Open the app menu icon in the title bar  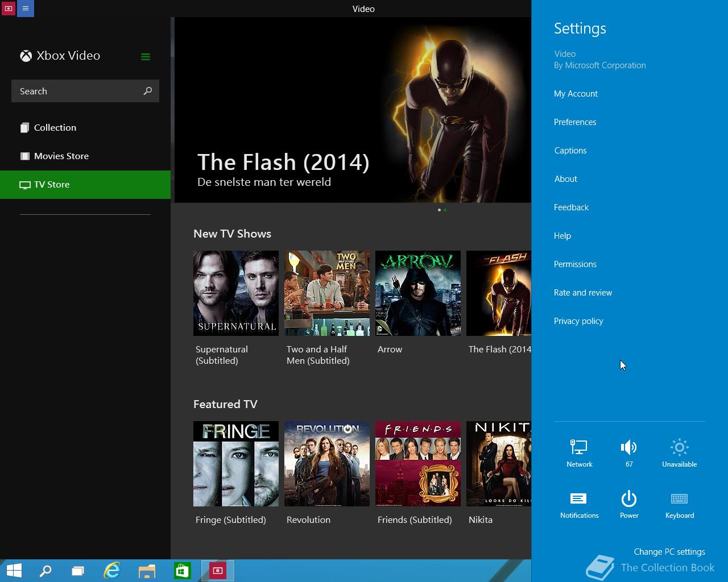click(x=25, y=9)
